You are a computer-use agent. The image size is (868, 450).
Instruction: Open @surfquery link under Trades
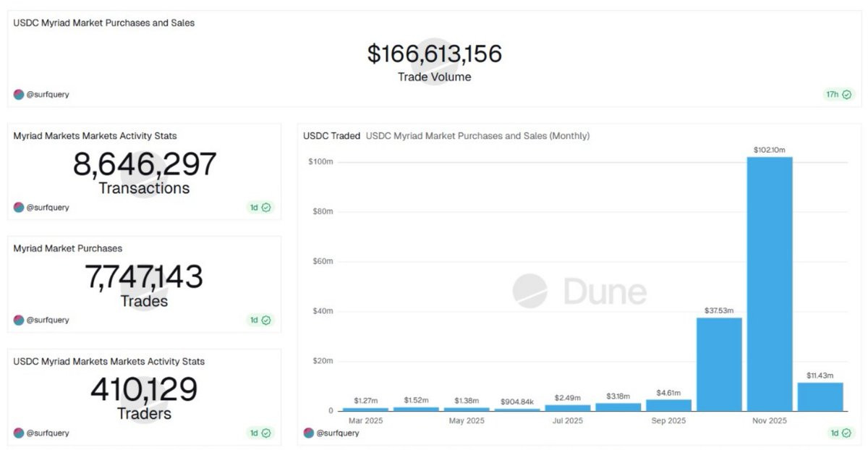(48, 320)
